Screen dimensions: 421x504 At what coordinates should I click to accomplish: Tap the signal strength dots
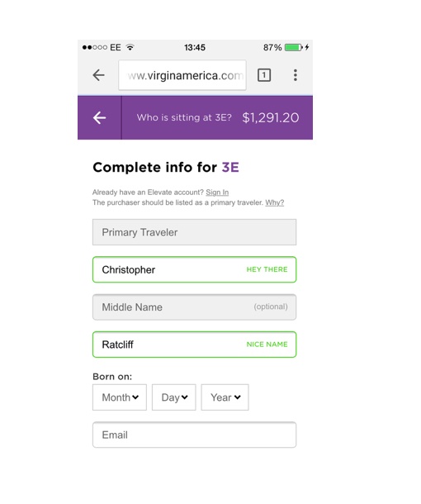point(95,48)
